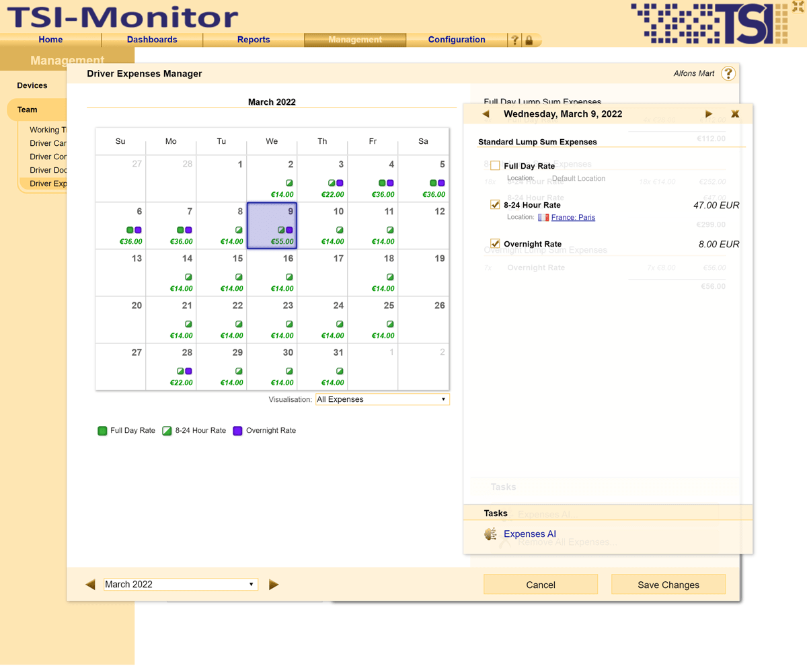This screenshot has width=807, height=672.
Task: Click the purple overnight icon on March 3
Action: click(x=340, y=183)
